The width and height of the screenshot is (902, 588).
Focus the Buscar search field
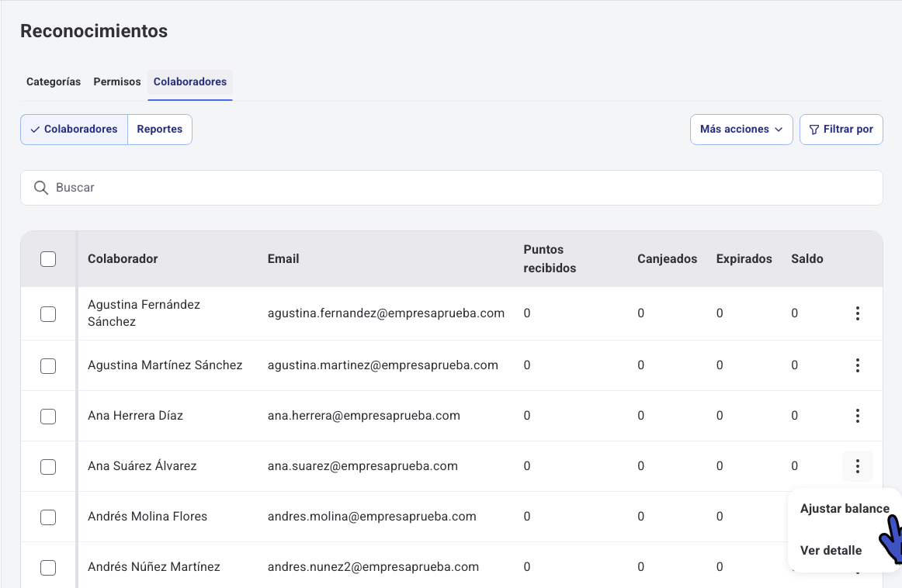(x=452, y=188)
